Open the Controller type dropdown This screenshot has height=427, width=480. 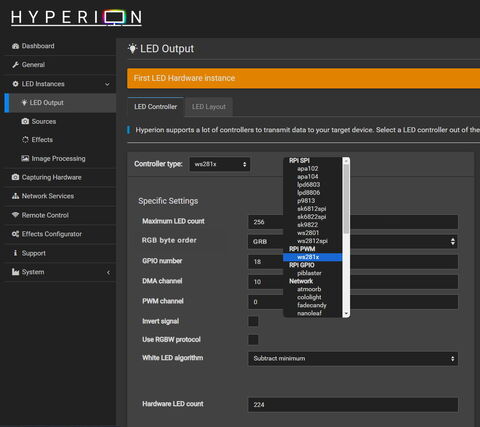[x=220, y=164]
